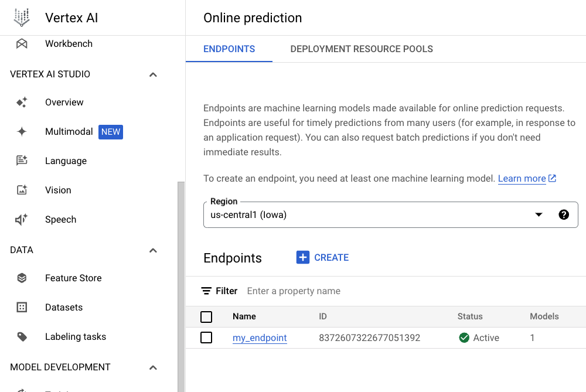The image size is (586, 392).
Task: Open the Language menu item
Action: point(66,161)
